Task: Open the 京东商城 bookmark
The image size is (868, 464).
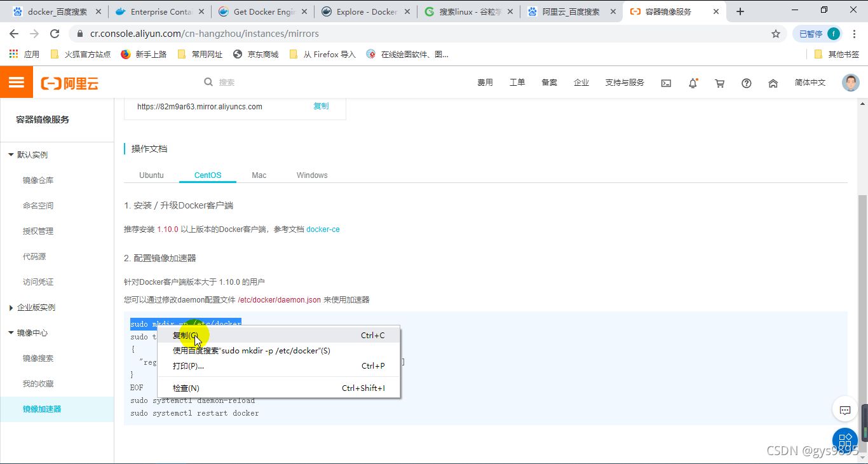Action: pyautogui.click(x=256, y=54)
